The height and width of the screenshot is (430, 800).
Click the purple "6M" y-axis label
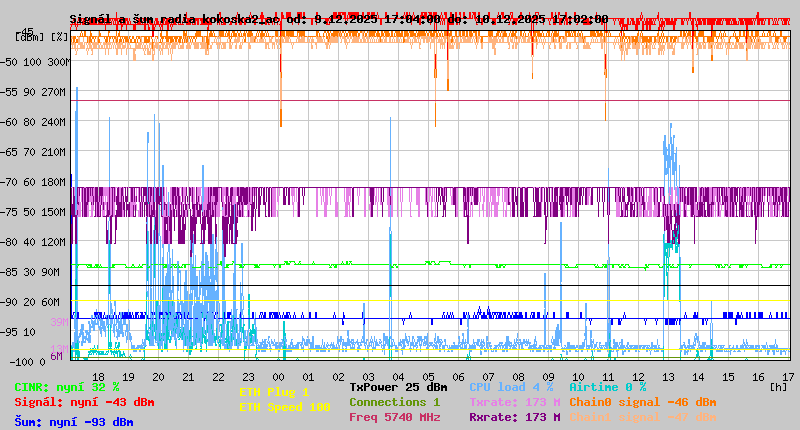point(56,356)
